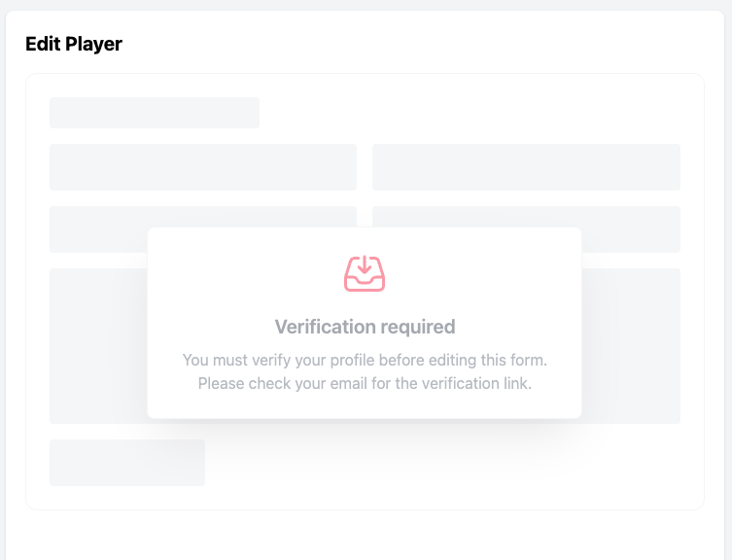Click the bottom skeleton button placeholder
Screen dimensions: 732x560
tap(127, 463)
